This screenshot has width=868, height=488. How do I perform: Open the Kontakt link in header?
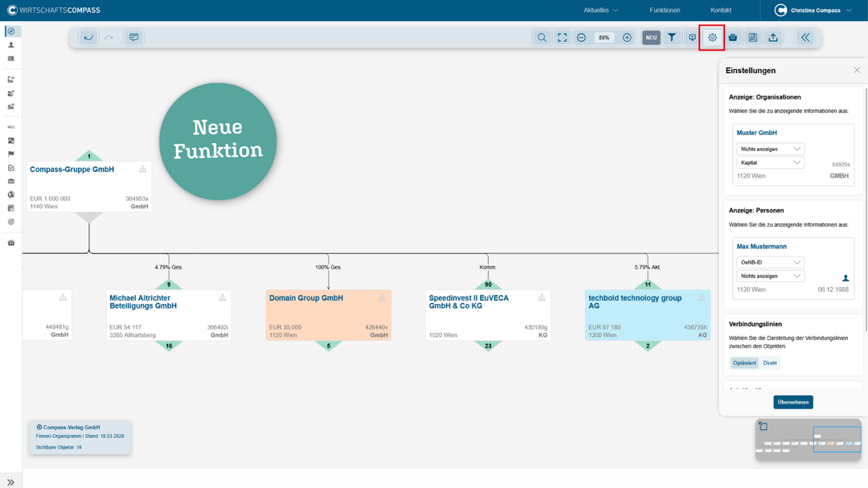tap(721, 10)
